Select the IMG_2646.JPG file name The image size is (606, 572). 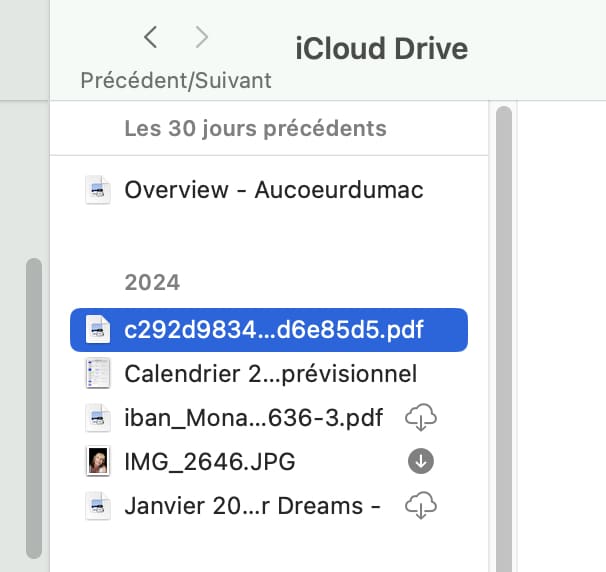(209, 462)
